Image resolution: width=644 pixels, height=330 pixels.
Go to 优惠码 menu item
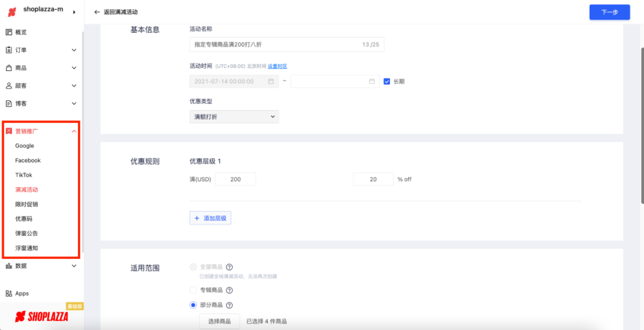[x=24, y=219]
